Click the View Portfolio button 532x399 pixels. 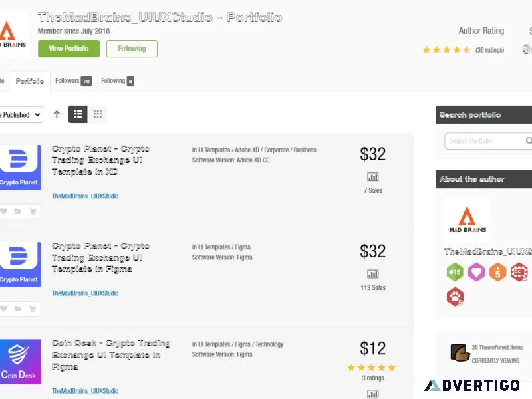69,49
